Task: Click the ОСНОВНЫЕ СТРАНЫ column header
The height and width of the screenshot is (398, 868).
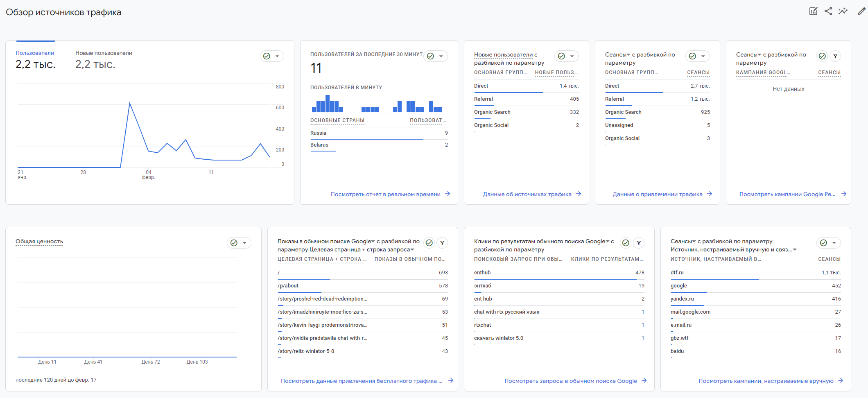Action: pyautogui.click(x=337, y=120)
